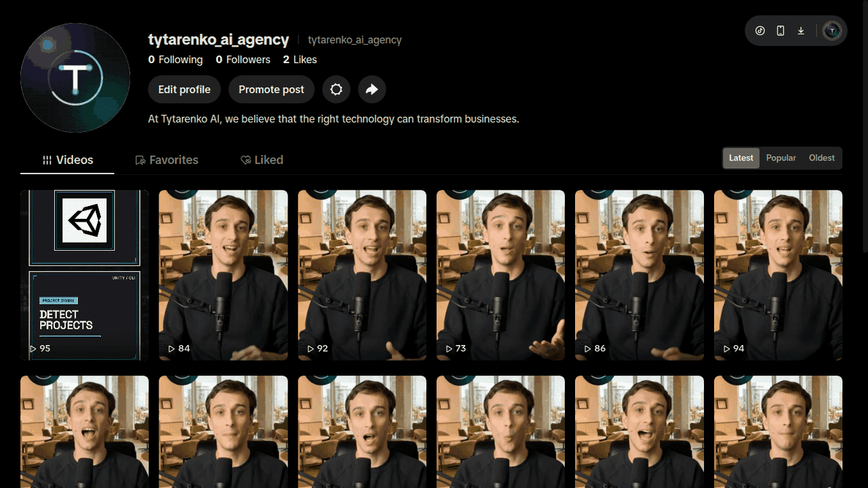The image size is (868, 488).
Task: Sort videos by Oldest
Action: [x=822, y=158]
